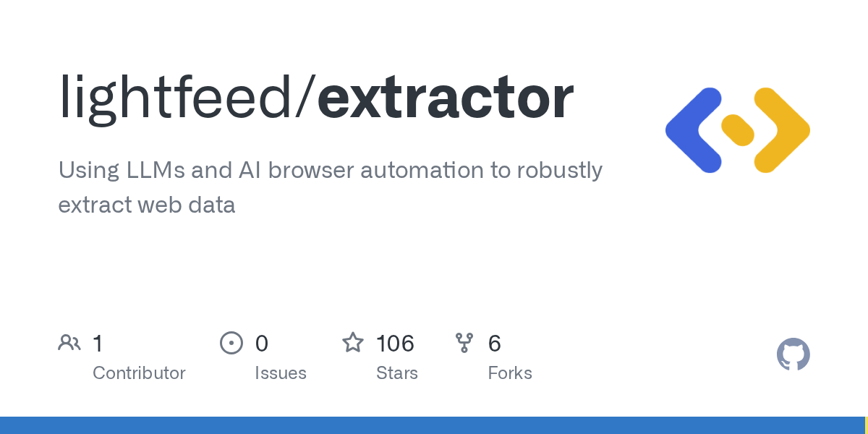868x434 pixels.
Task: Click the 106 stars count
Action: [x=395, y=343]
